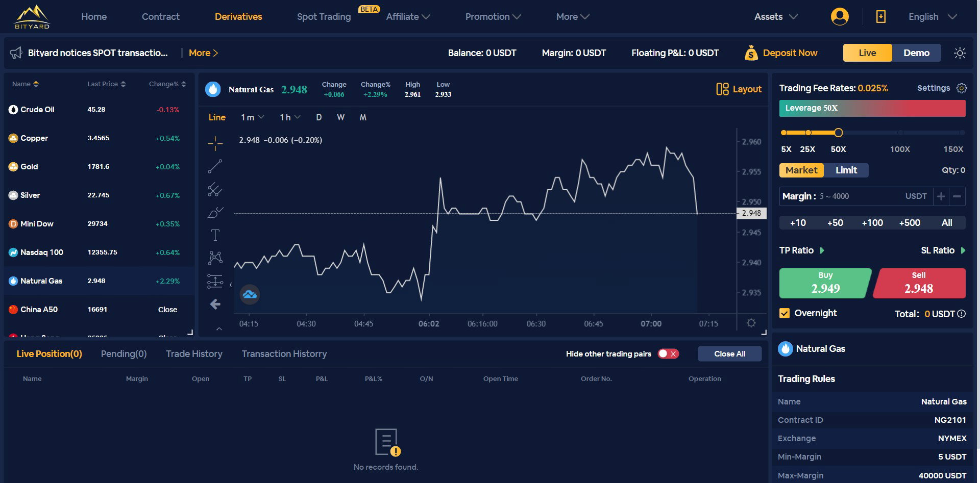
Task: Switch to Demo trading mode
Action: [x=916, y=53]
